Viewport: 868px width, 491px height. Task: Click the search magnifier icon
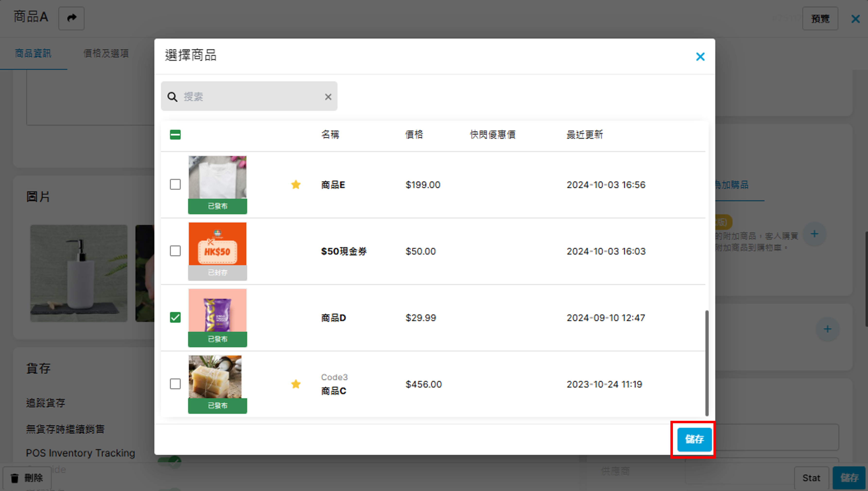[172, 97]
